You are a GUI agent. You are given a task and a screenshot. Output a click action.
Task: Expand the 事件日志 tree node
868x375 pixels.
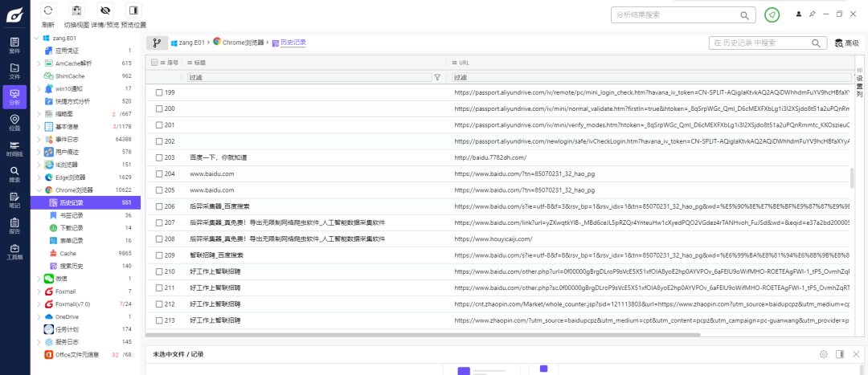coord(39,140)
